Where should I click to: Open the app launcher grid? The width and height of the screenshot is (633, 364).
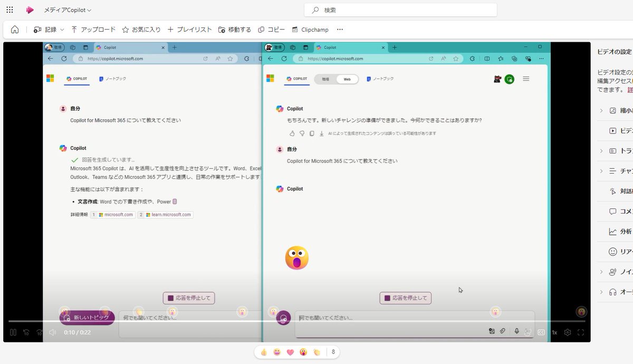click(9, 10)
